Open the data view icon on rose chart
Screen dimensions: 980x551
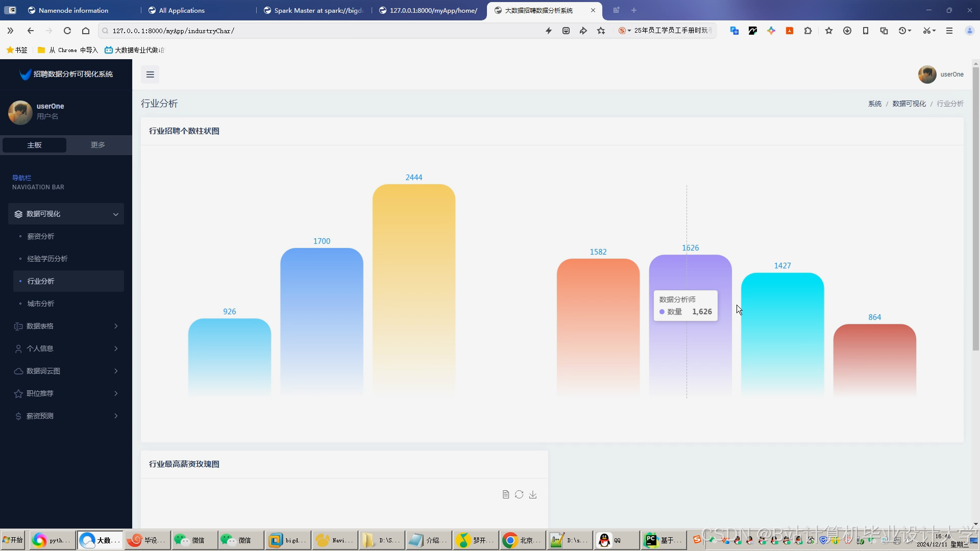tap(506, 494)
